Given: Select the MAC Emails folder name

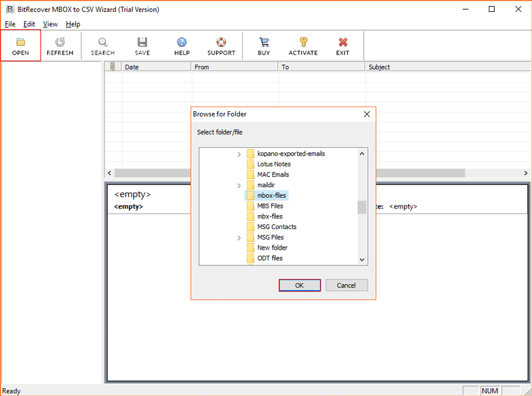Looking at the screenshot, I should pos(273,174).
